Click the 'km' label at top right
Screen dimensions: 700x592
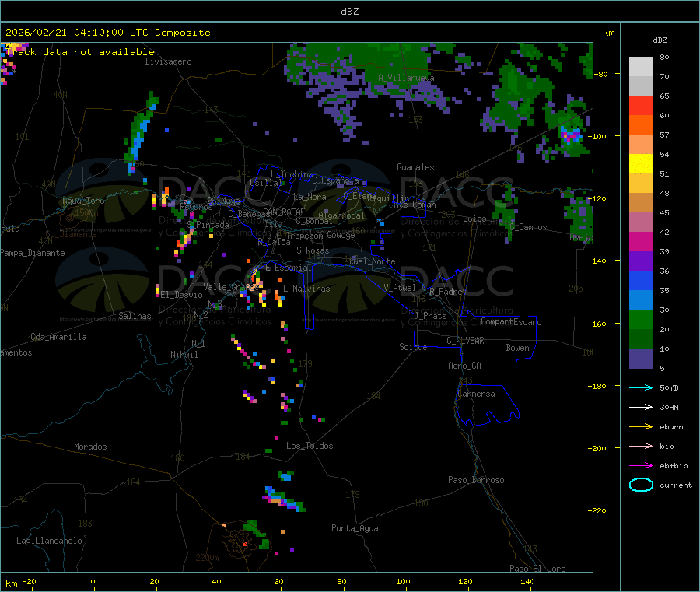(608, 33)
